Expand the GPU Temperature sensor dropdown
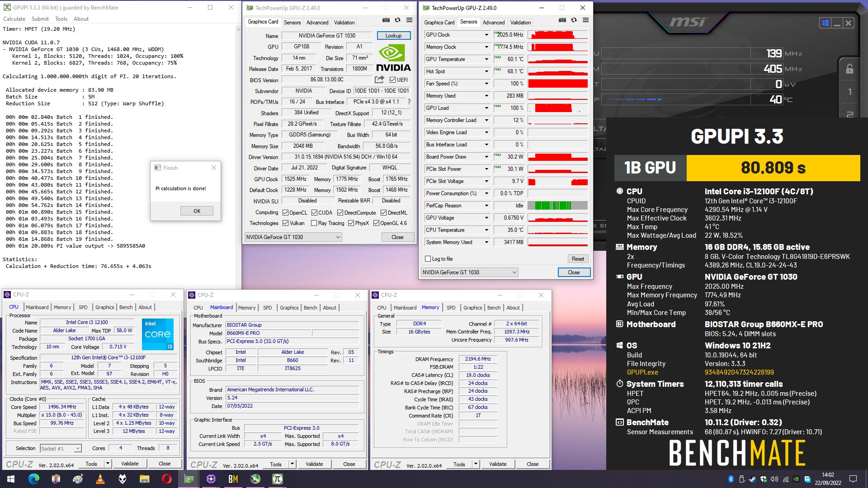 click(x=486, y=59)
